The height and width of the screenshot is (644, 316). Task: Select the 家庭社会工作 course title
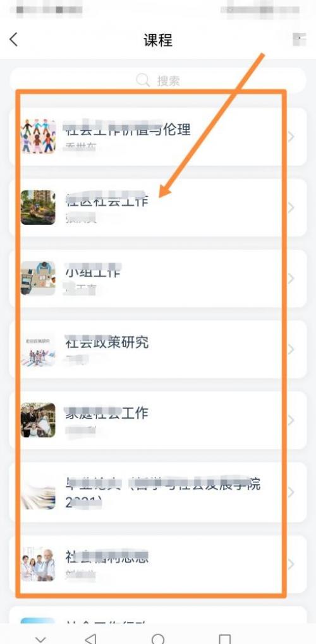(107, 413)
